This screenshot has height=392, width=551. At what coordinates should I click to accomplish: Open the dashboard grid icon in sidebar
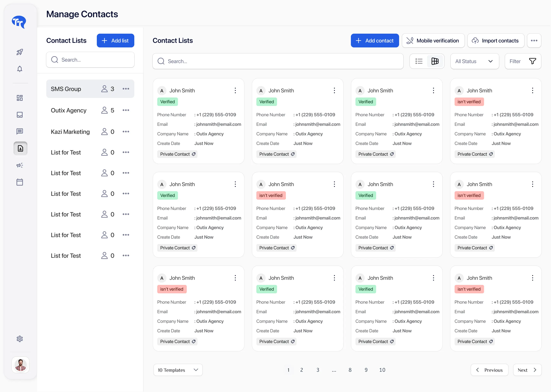coord(20,98)
